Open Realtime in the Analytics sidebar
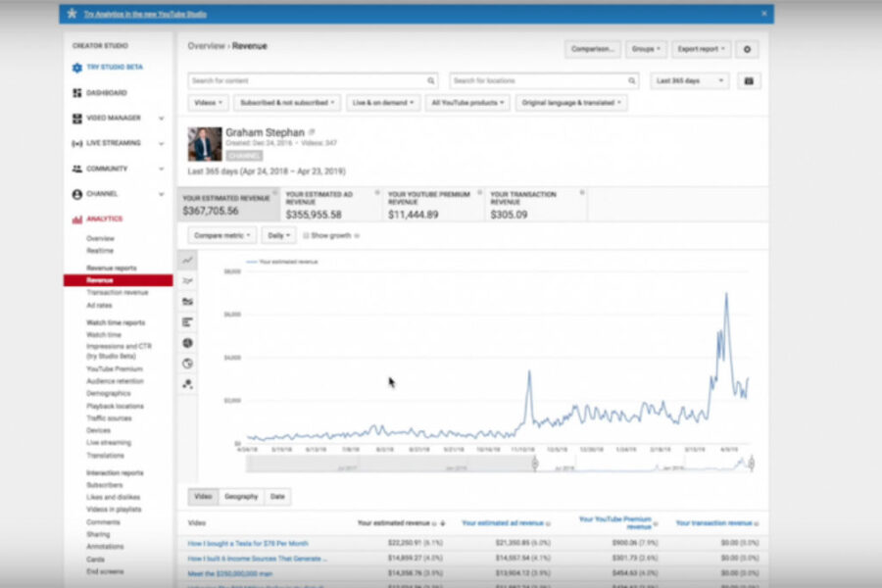This screenshot has height=588, width=882. (100, 251)
